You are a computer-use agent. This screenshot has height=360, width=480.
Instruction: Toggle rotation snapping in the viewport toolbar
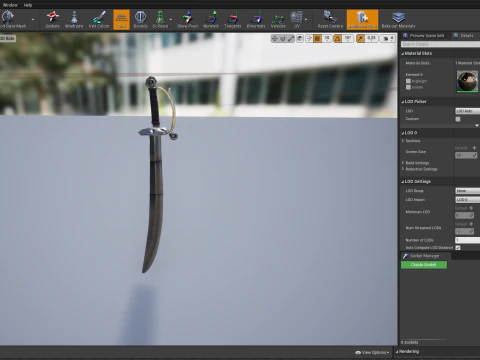pyautogui.click(x=338, y=39)
